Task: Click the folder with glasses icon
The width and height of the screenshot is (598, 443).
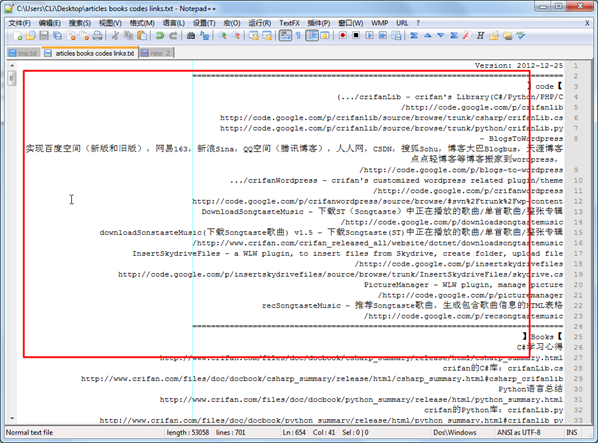Action: [508, 36]
